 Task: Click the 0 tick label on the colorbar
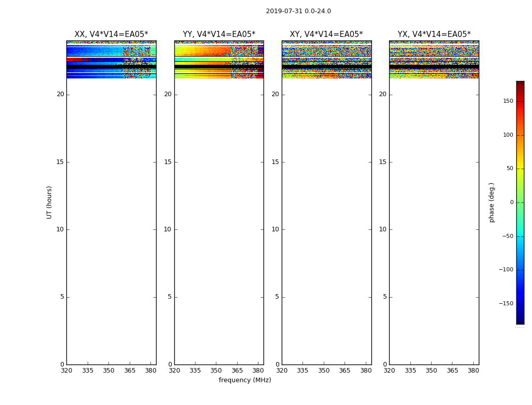pyautogui.click(x=511, y=202)
